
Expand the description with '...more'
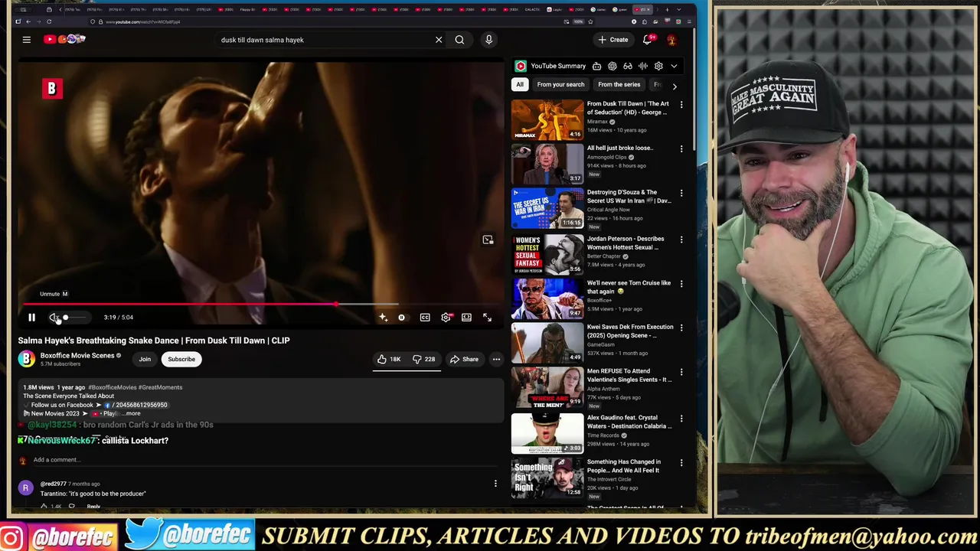point(132,413)
